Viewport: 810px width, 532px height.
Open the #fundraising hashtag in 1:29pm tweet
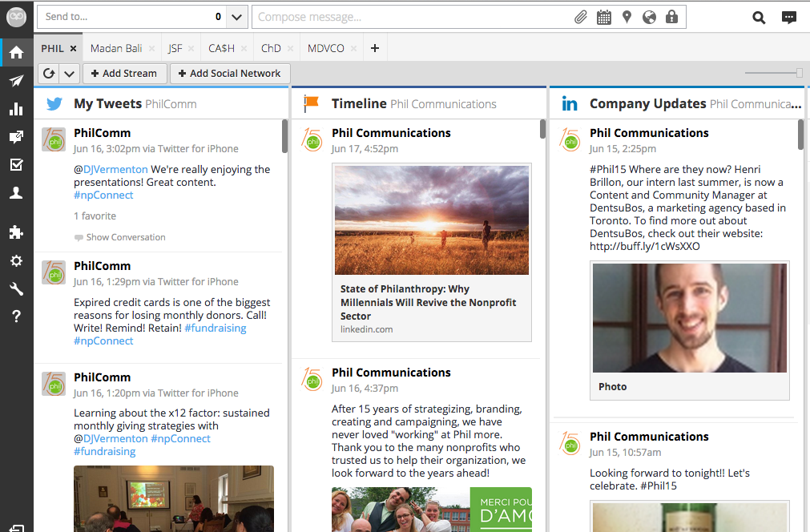coord(216,328)
